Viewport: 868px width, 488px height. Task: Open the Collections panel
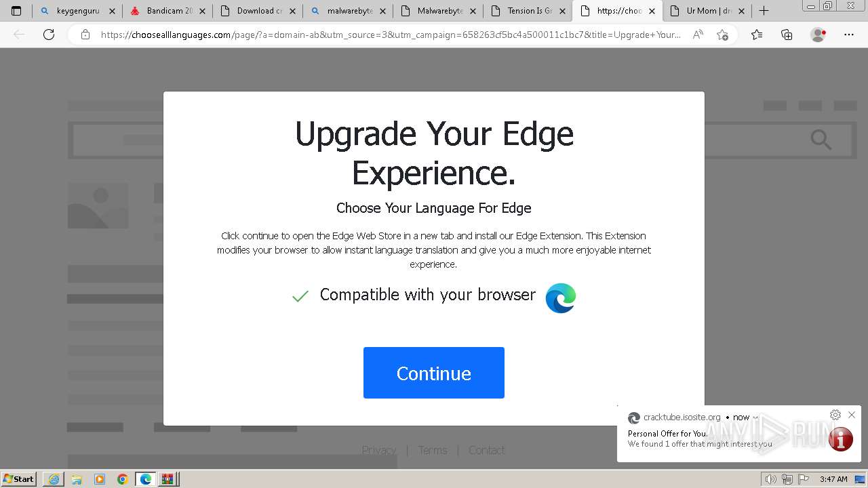787,35
